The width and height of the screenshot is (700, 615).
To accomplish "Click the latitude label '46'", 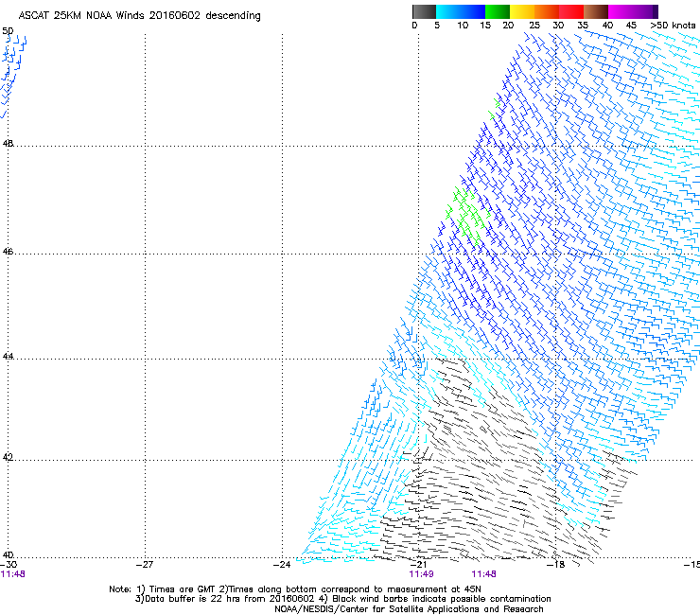I will (8, 252).
